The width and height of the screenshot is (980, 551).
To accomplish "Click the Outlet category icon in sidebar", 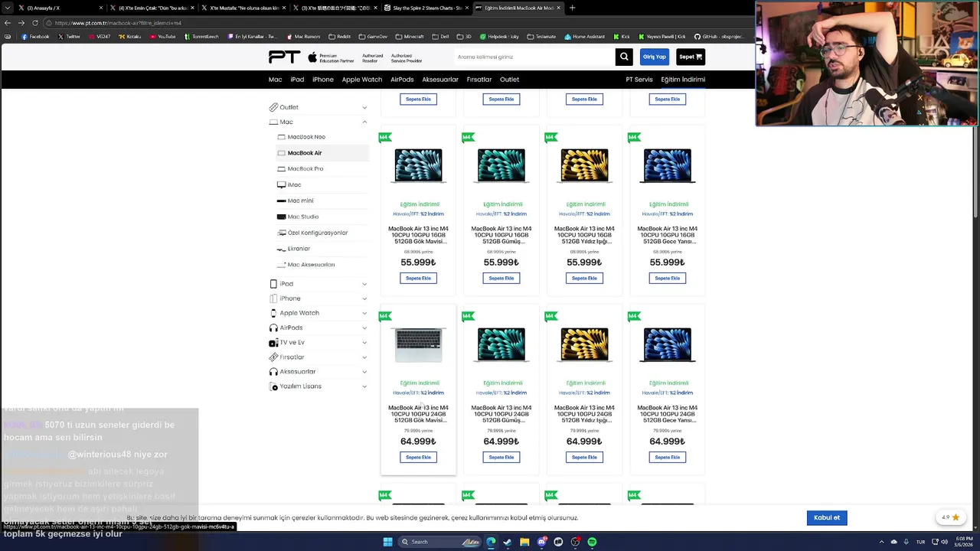I will [x=273, y=107].
